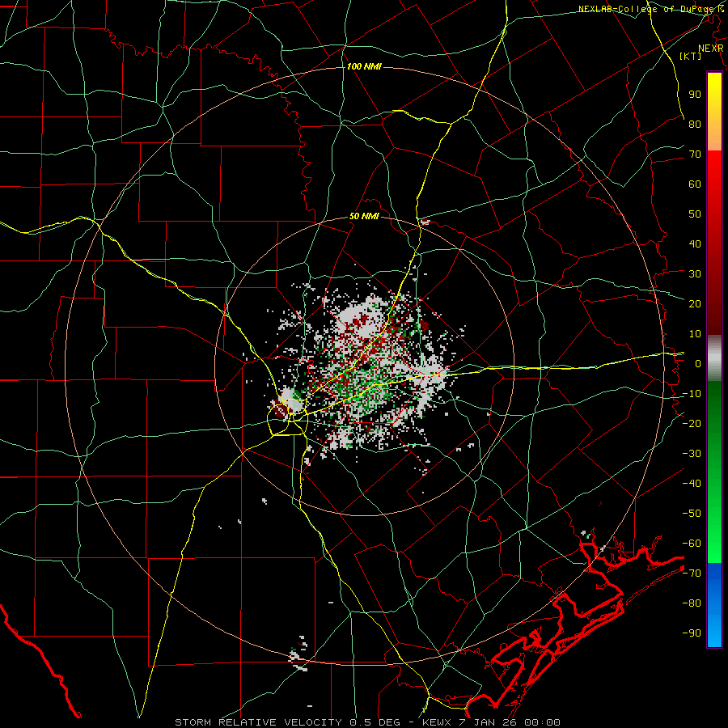Click the '-30' value on the velocity scale
Image resolution: width=728 pixels, height=728 pixels.
(692, 454)
